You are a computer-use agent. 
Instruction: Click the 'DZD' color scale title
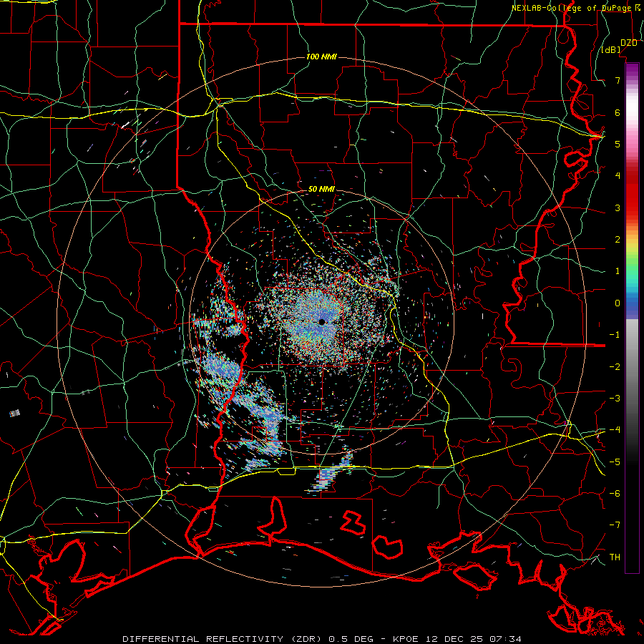click(x=629, y=42)
